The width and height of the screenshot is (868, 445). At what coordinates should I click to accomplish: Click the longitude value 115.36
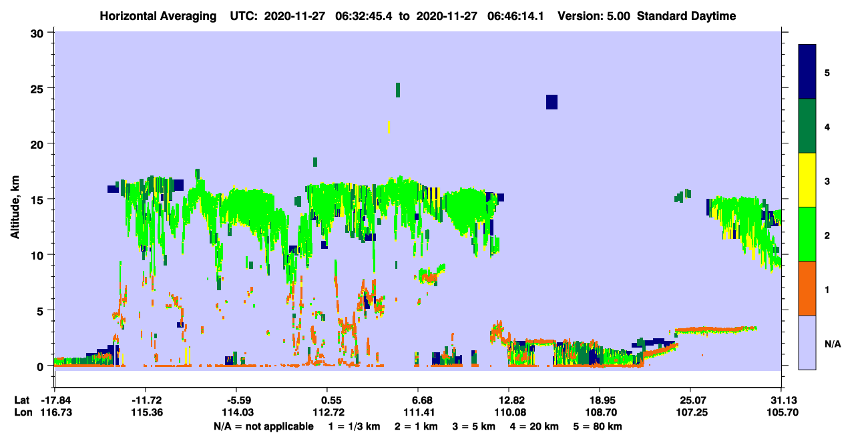(x=146, y=413)
